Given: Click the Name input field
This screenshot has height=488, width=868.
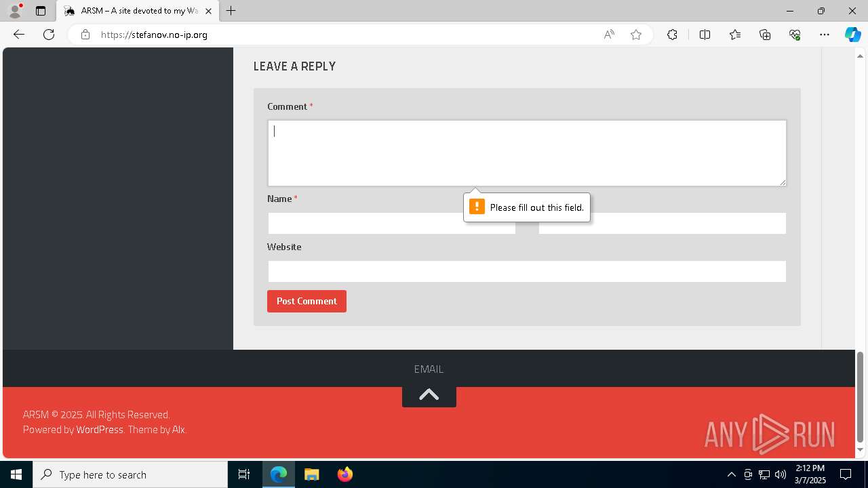Looking at the screenshot, I should 392,223.
